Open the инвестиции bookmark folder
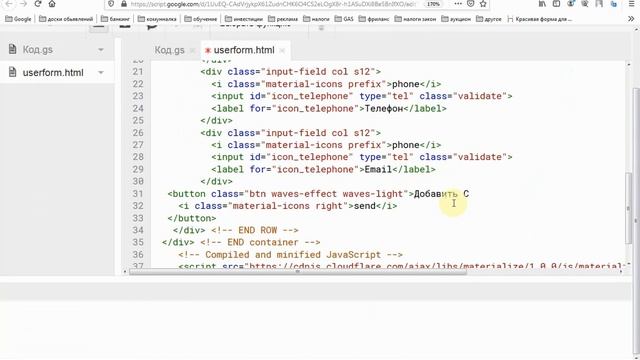 point(244,19)
